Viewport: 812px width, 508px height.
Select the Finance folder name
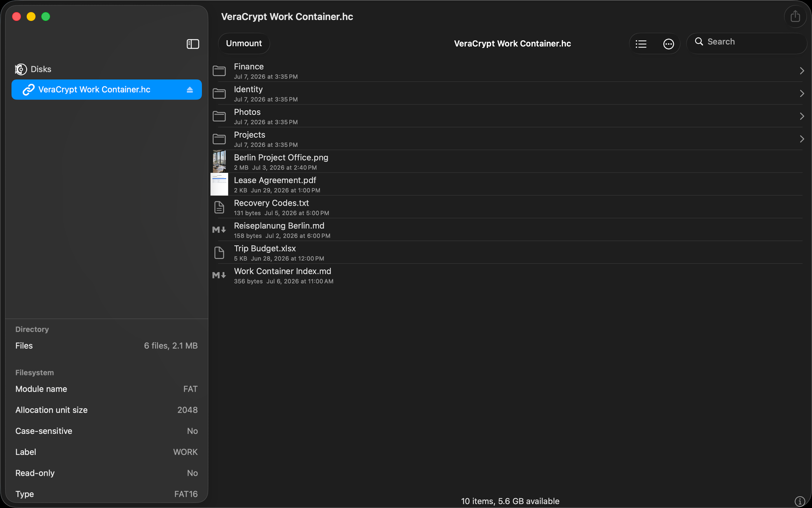click(x=249, y=67)
